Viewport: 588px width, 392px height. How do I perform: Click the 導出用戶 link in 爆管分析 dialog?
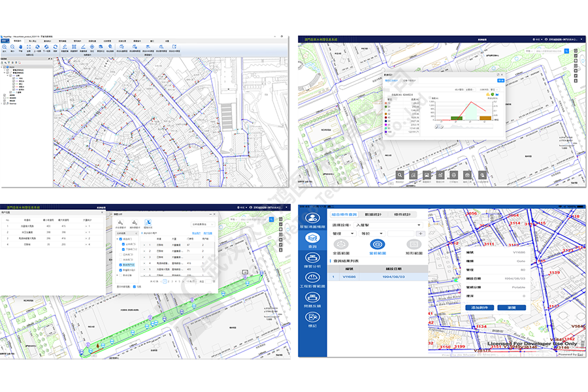196,233
